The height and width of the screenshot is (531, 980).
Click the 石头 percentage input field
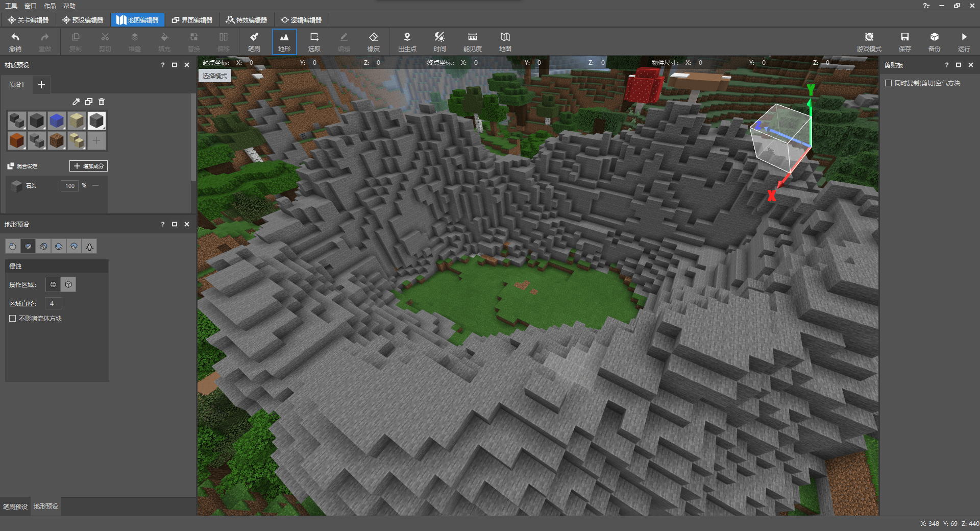[69, 186]
